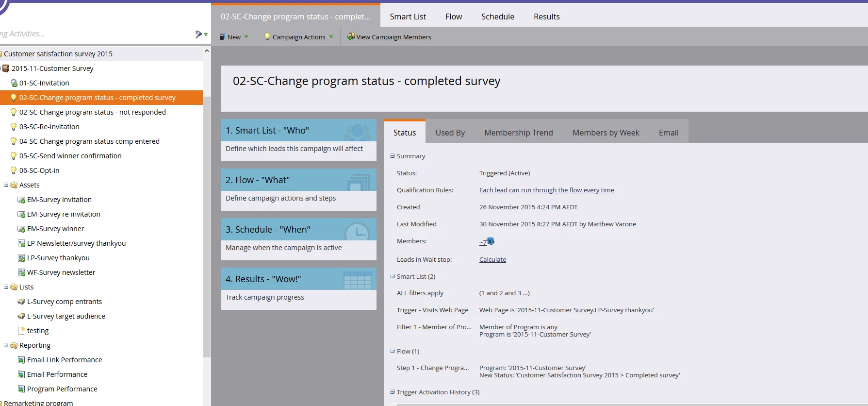Click the New clipboard icon in the toolbar

(x=222, y=37)
